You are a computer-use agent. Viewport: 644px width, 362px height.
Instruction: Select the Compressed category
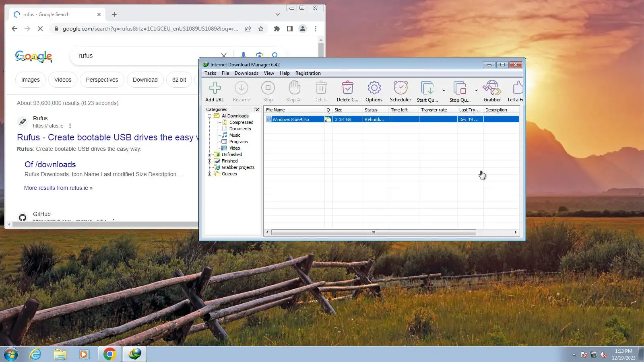[241, 122]
